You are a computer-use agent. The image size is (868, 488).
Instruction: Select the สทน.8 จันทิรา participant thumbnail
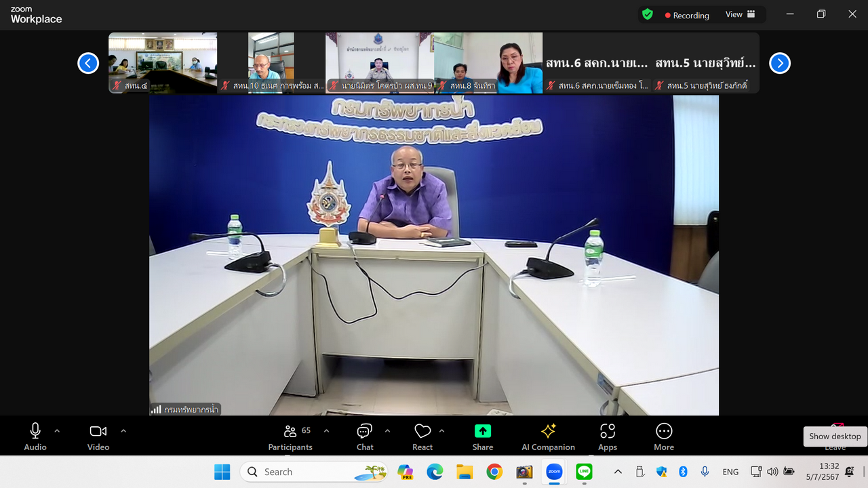(x=488, y=62)
